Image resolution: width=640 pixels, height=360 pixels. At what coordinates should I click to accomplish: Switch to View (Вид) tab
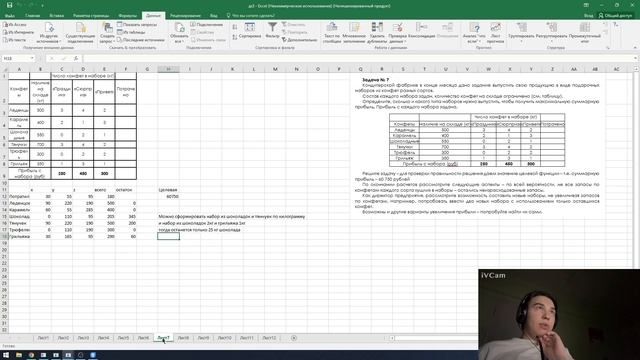click(213, 16)
